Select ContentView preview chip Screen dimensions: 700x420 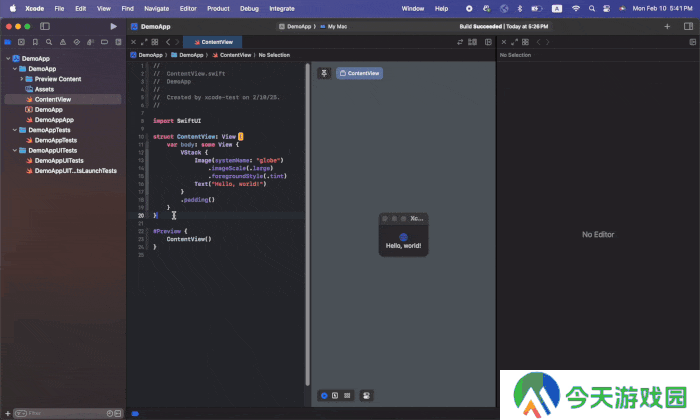coord(359,73)
